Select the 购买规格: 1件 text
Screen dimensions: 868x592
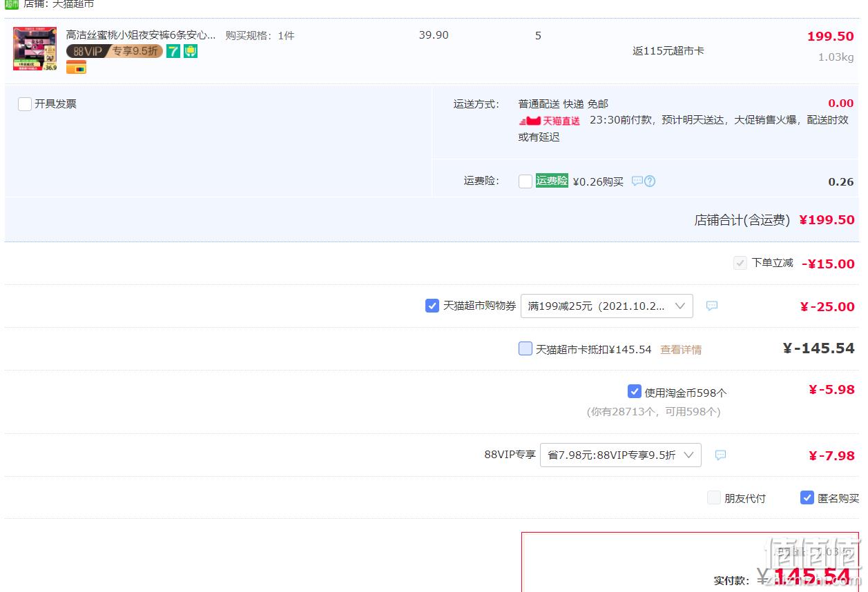[x=260, y=35]
